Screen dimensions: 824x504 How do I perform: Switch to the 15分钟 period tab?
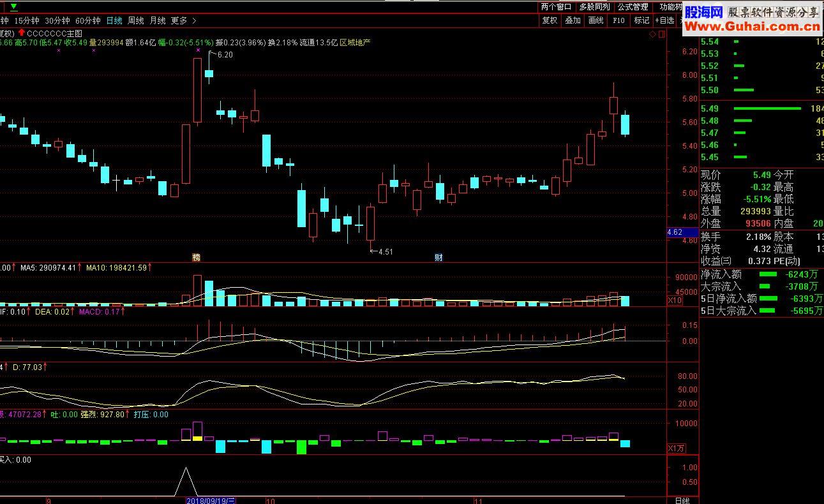tap(26, 20)
